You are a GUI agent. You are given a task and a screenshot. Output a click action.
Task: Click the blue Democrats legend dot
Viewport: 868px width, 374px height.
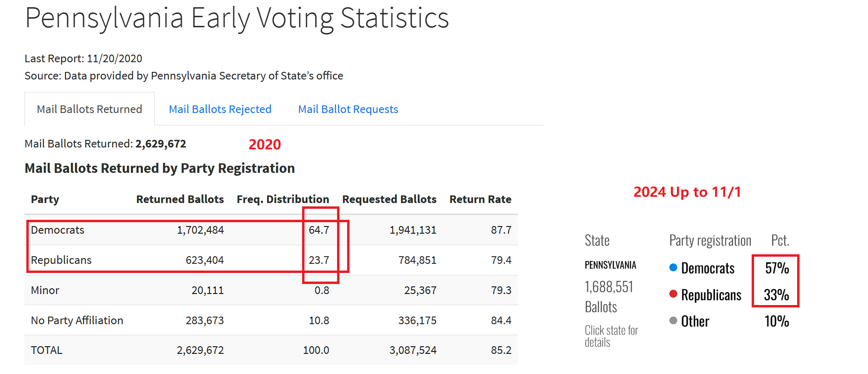coord(673,268)
